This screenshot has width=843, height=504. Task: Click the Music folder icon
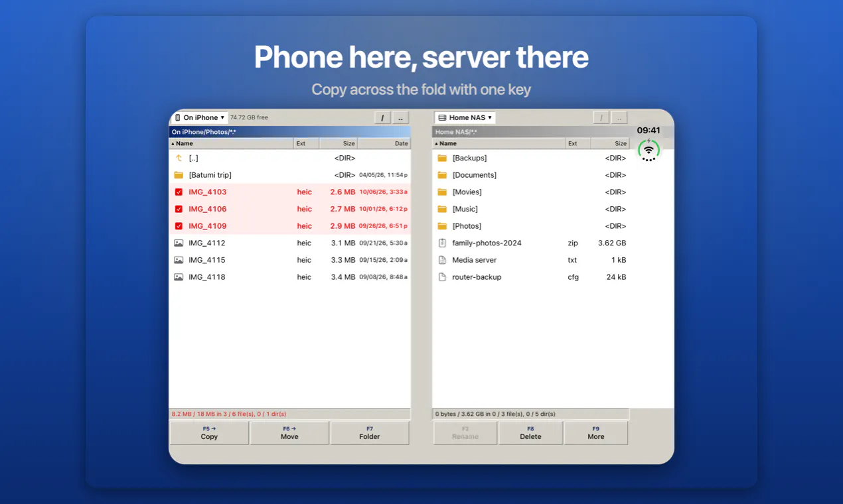click(x=442, y=209)
